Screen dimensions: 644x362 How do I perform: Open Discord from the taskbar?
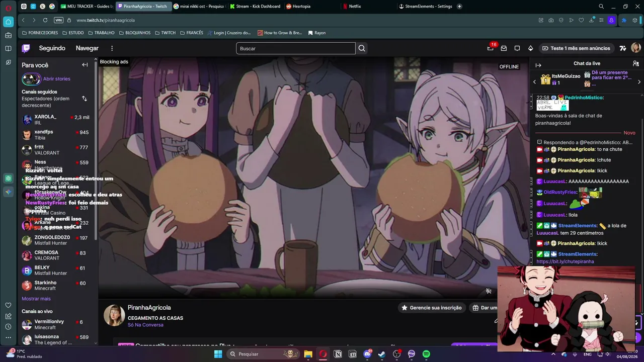point(367,354)
